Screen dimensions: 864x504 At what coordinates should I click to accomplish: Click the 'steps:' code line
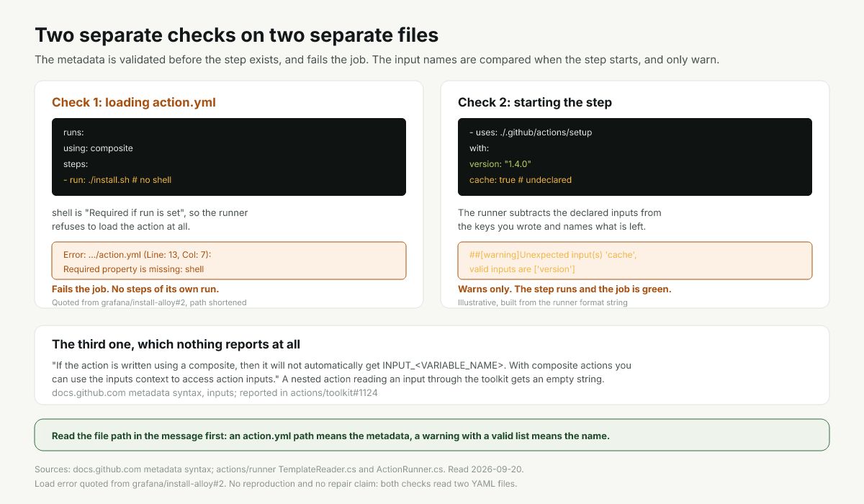[x=76, y=164]
